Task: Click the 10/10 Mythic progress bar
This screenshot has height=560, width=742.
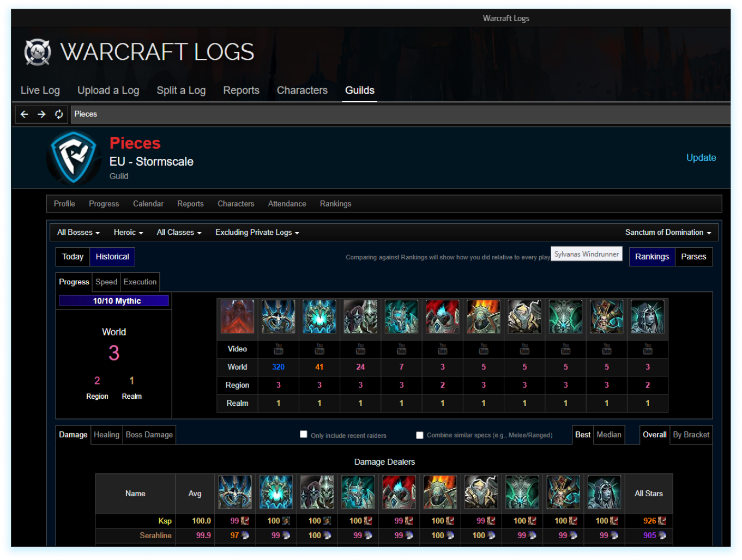Action: pyautogui.click(x=113, y=301)
